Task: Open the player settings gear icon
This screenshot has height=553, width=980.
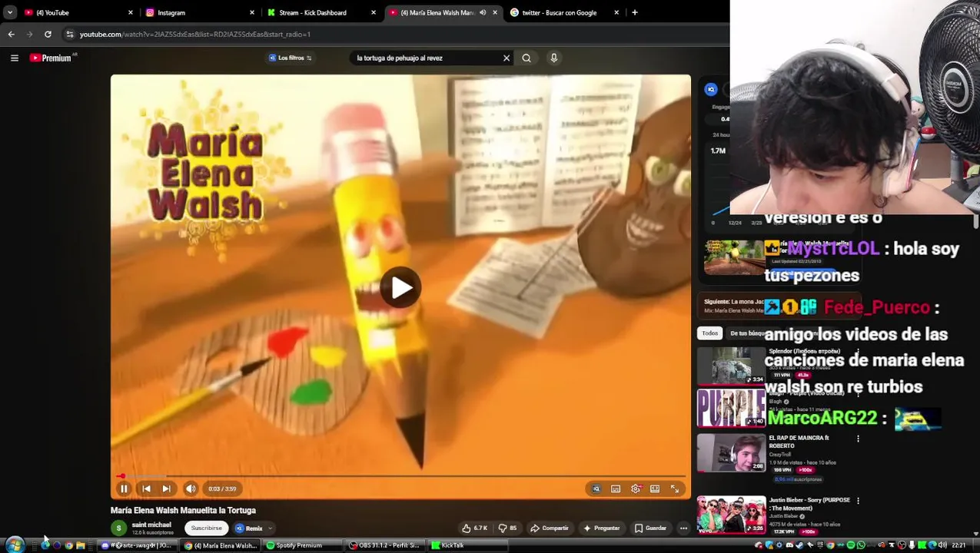Action: tap(636, 488)
